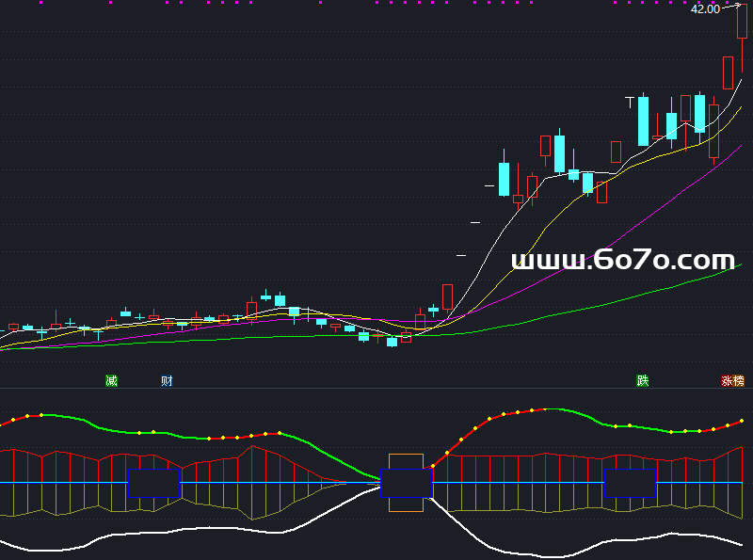Open the red 涨榜 marker
The image size is (753, 560).
[x=731, y=381]
